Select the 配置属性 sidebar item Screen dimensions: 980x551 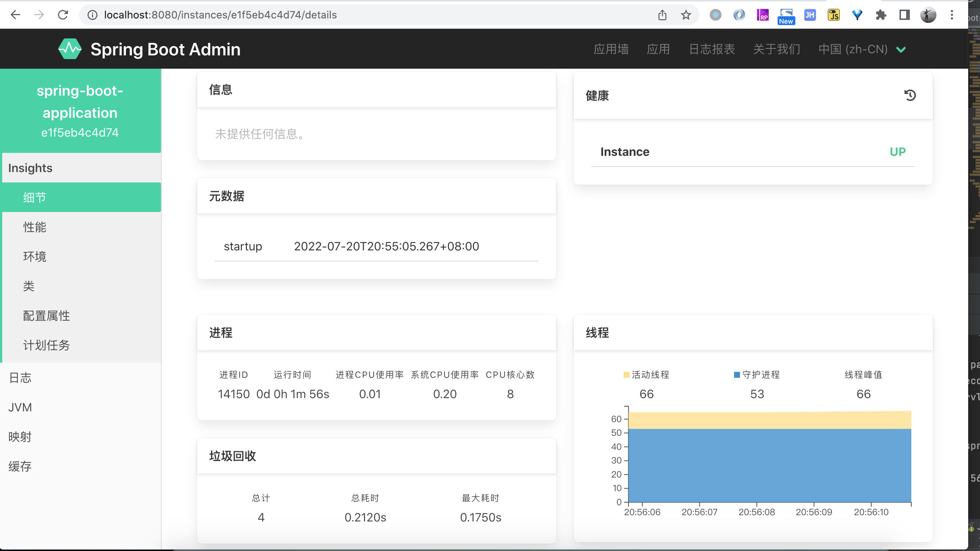pyautogui.click(x=81, y=315)
